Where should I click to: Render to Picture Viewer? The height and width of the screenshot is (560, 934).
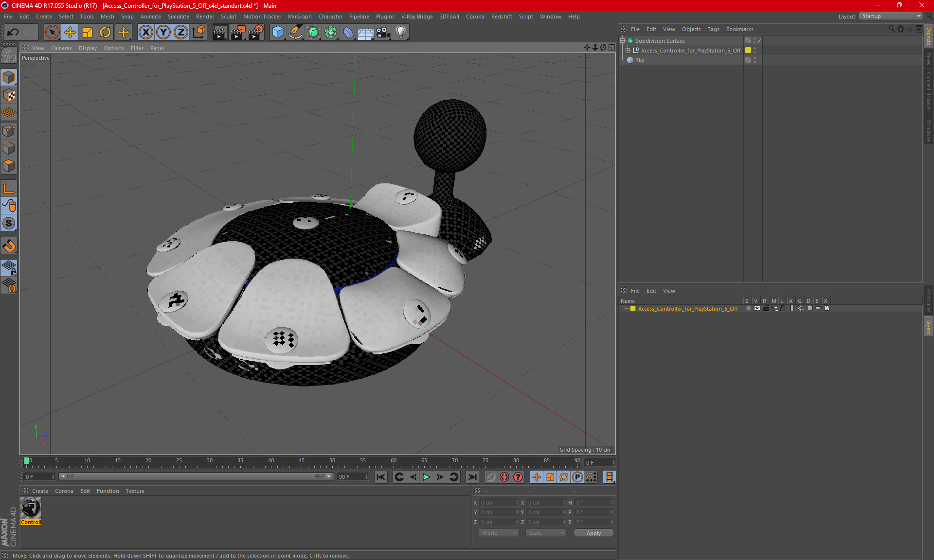click(238, 33)
